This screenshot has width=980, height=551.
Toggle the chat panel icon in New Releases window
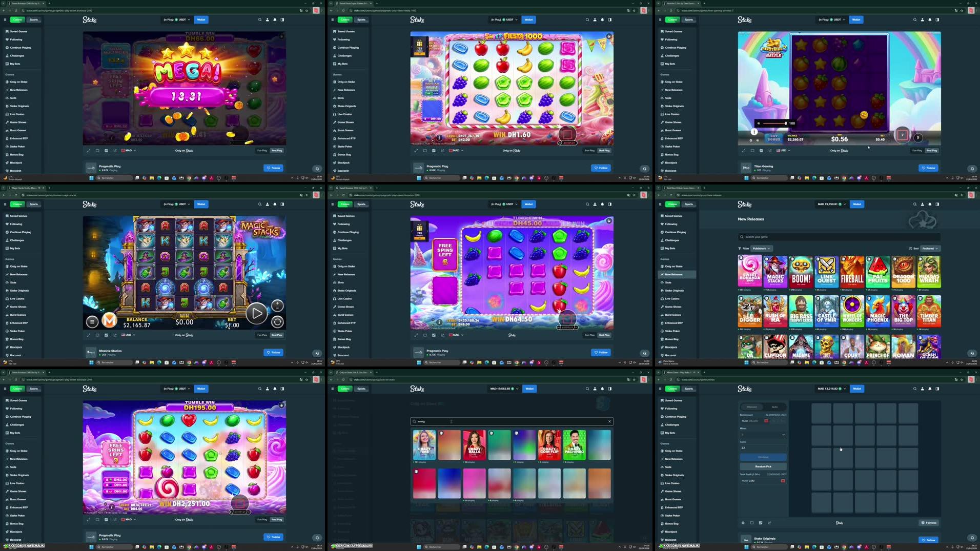(x=937, y=204)
